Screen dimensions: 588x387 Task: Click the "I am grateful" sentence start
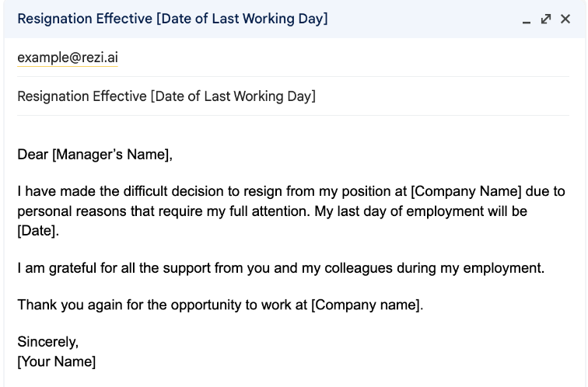[53, 268]
